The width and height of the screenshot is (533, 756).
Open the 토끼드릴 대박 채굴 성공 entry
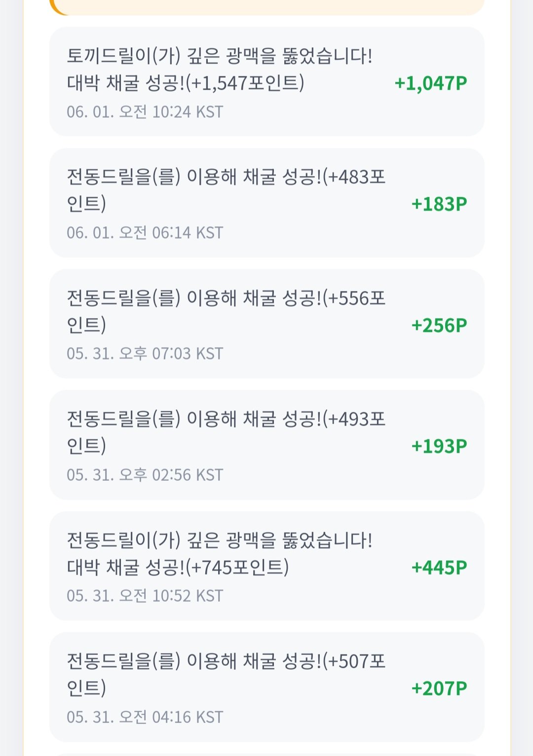[x=266, y=82]
